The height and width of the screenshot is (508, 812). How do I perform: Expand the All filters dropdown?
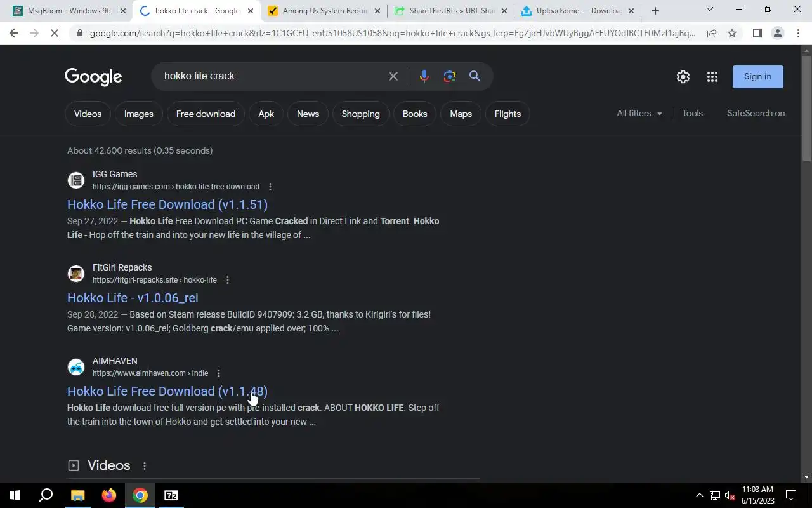(639, 114)
